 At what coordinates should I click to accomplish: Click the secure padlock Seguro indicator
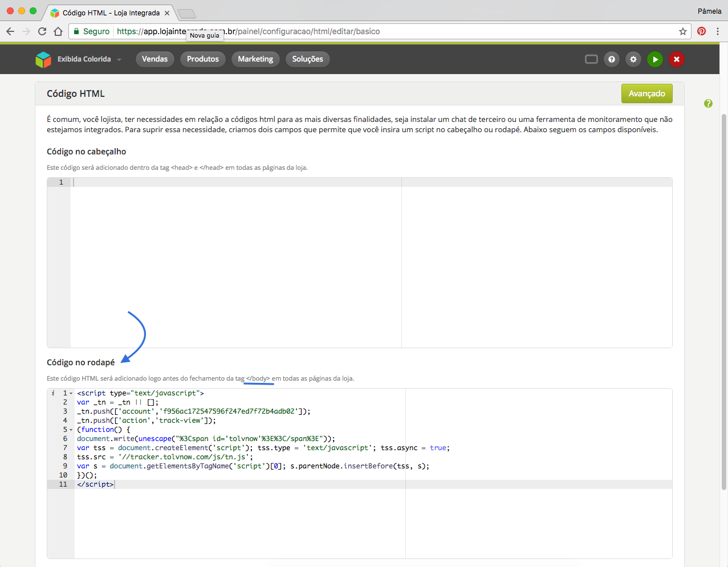click(x=91, y=31)
